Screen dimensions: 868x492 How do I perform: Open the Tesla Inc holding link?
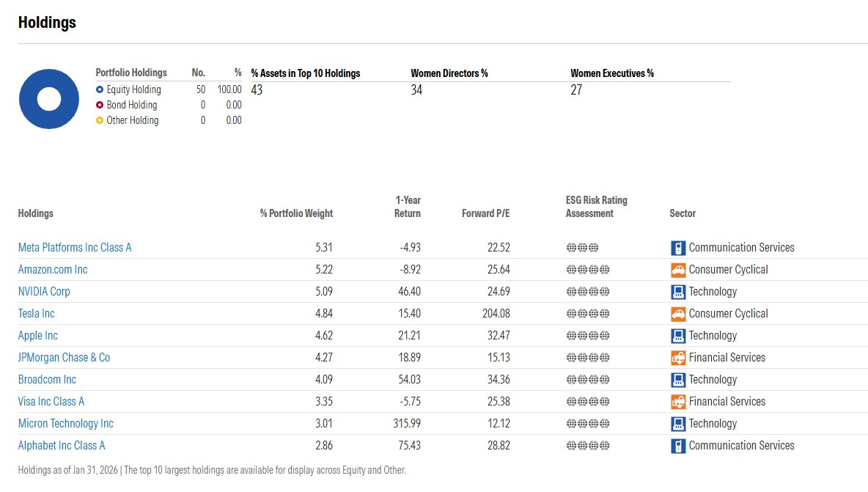point(36,313)
